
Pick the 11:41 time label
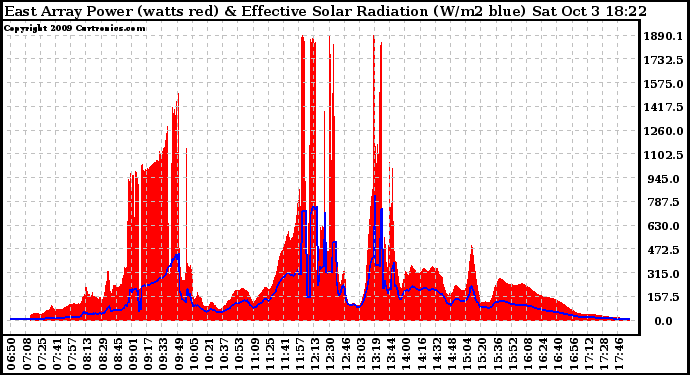click(285, 353)
